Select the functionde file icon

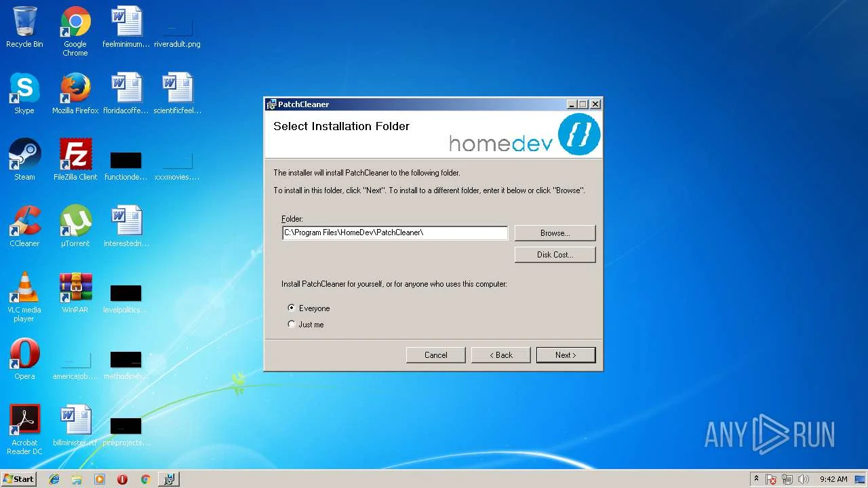126,165
